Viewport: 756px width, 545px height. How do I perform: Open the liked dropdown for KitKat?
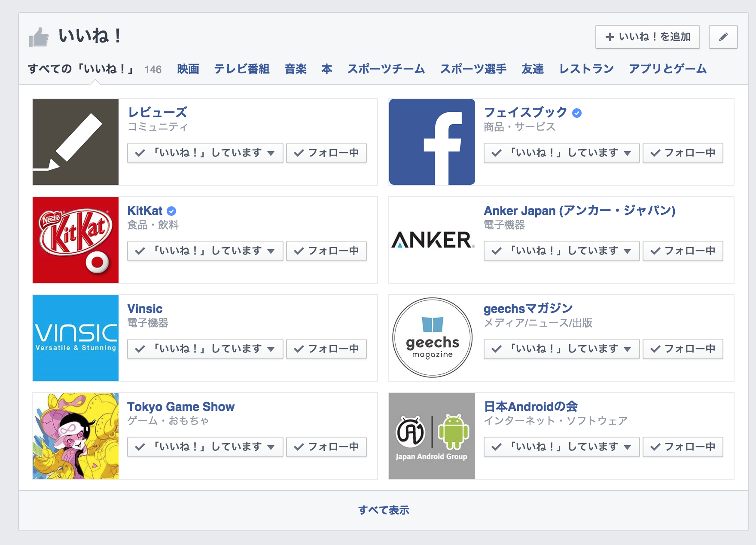click(x=205, y=251)
